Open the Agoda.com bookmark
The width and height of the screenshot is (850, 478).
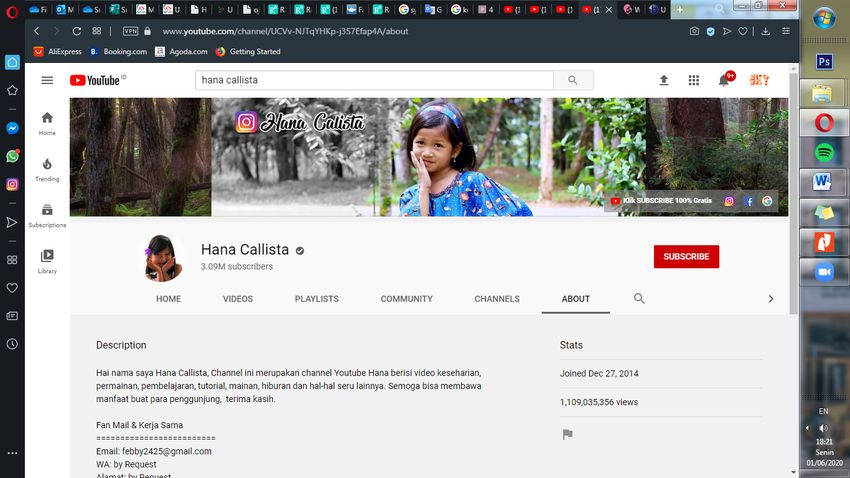point(182,51)
